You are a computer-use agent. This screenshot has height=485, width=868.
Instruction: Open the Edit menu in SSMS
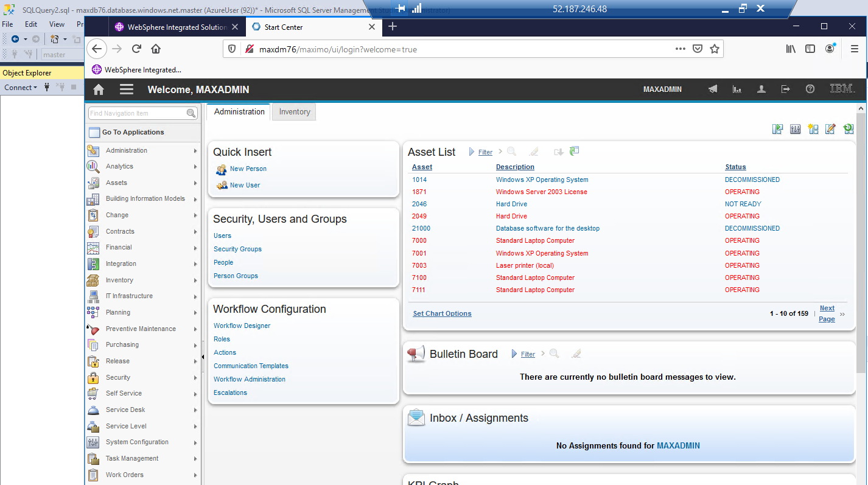pos(31,24)
